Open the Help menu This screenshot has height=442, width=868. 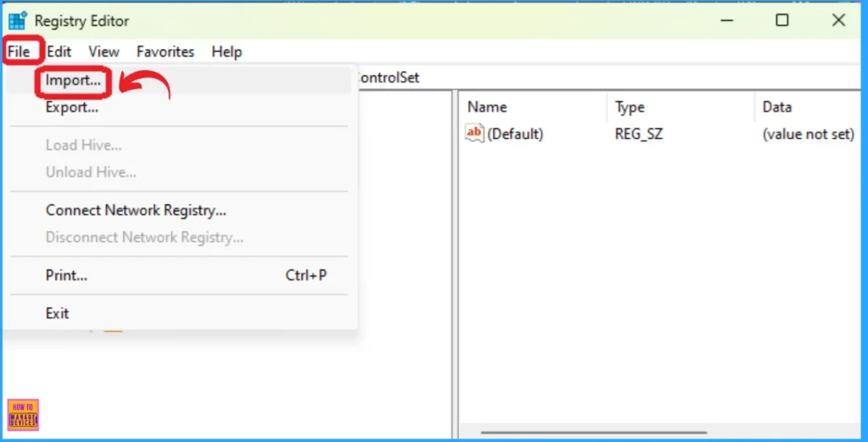pyautogui.click(x=226, y=52)
